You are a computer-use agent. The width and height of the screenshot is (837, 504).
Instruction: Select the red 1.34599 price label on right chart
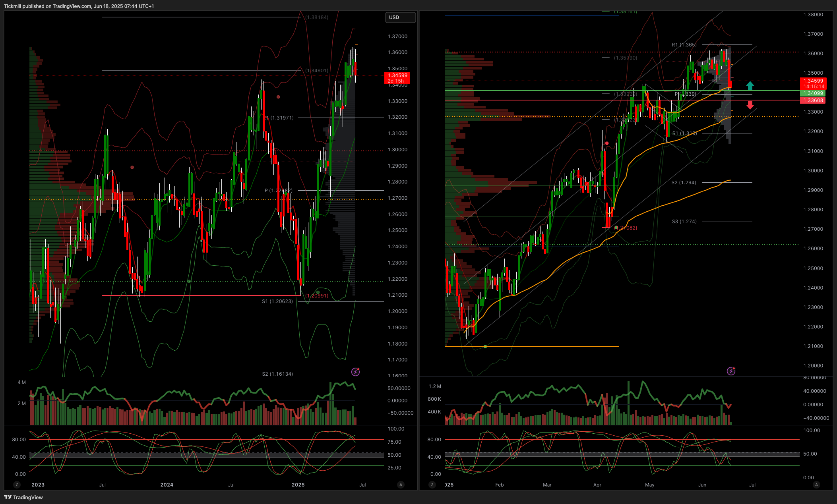(813, 83)
